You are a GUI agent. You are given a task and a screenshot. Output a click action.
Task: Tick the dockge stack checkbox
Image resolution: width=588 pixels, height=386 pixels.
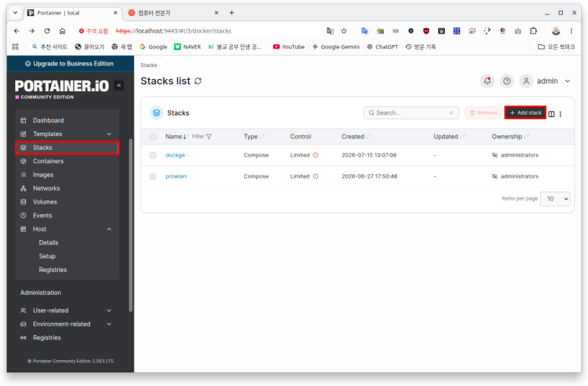153,155
